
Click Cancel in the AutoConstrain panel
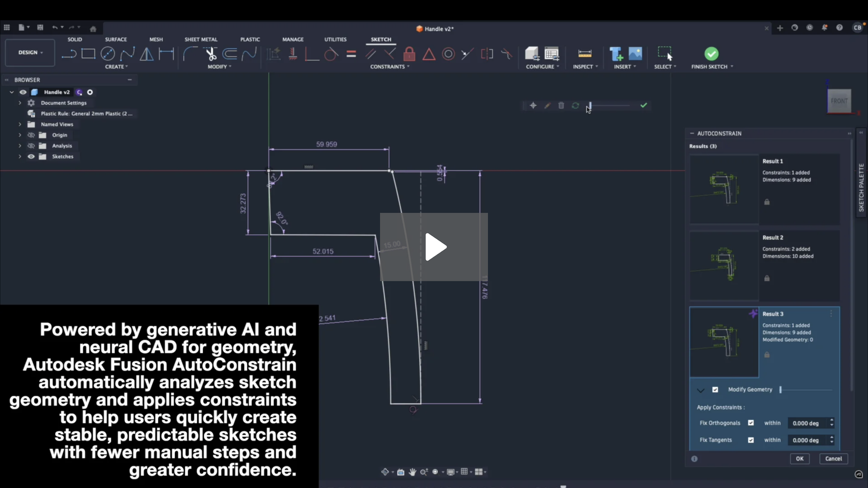click(x=833, y=459)
